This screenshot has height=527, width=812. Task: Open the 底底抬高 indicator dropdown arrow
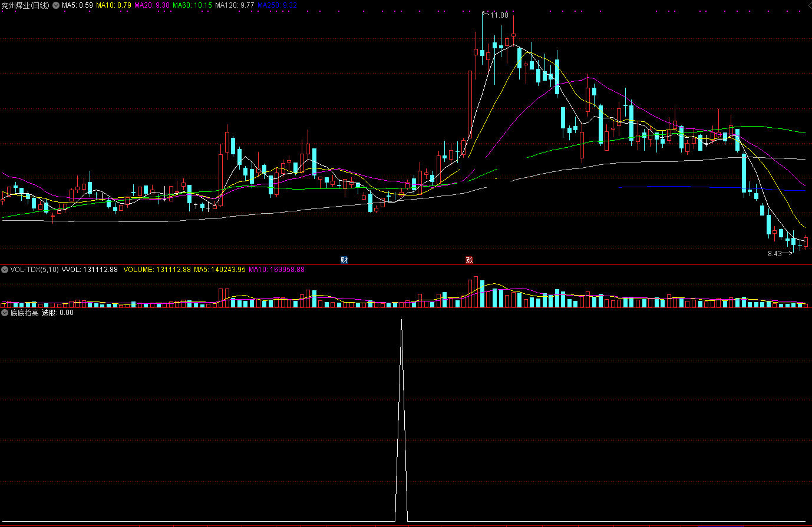(5, 313)
